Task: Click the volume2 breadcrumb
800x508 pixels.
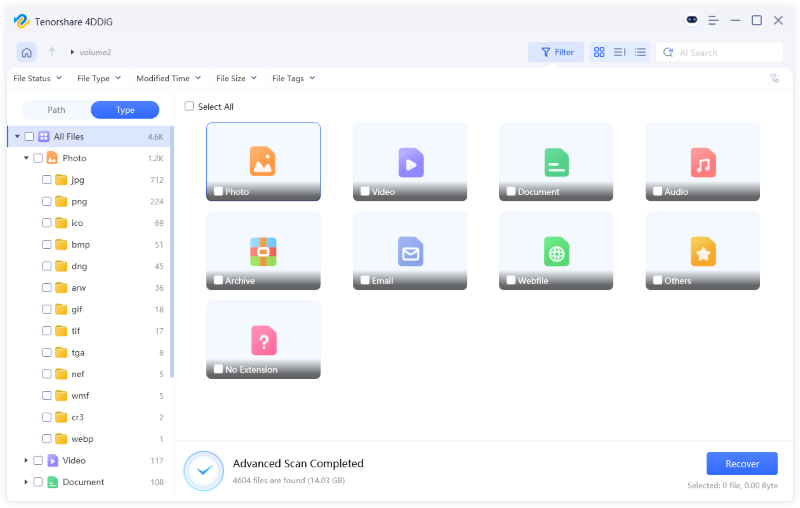Action: pyautogui.click(x=95, y=52)
